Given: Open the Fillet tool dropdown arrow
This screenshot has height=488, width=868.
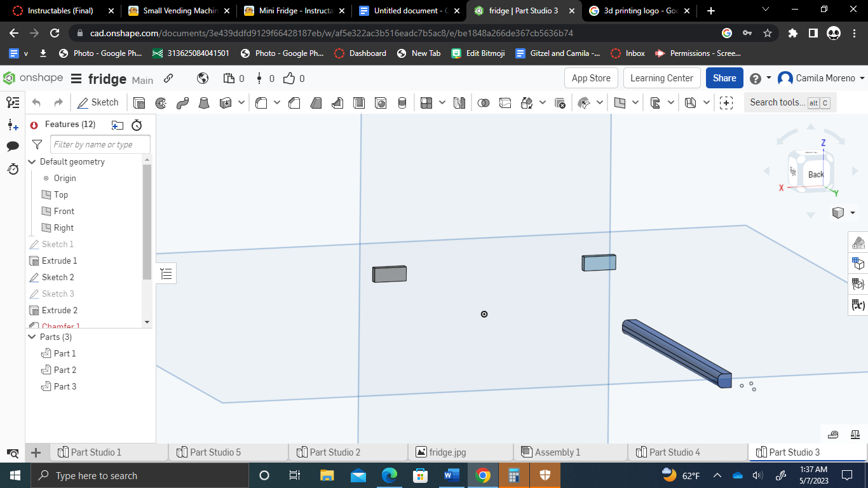Looking at the screenshot, I should click(x=276, y=102).
